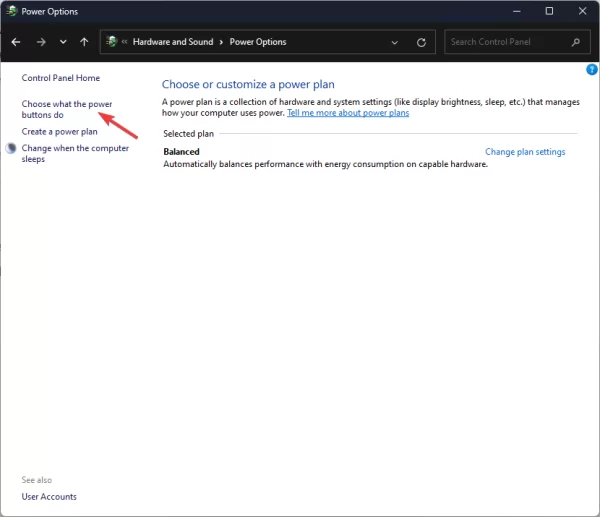Screen dimensions: 600x517
Task: Go back using the back arrow
Action: [x=16, y=42]
